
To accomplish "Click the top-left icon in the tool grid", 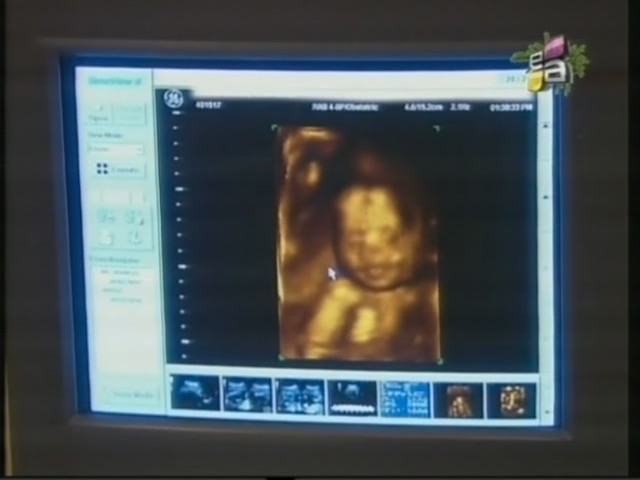I will [x=106, y=218].
